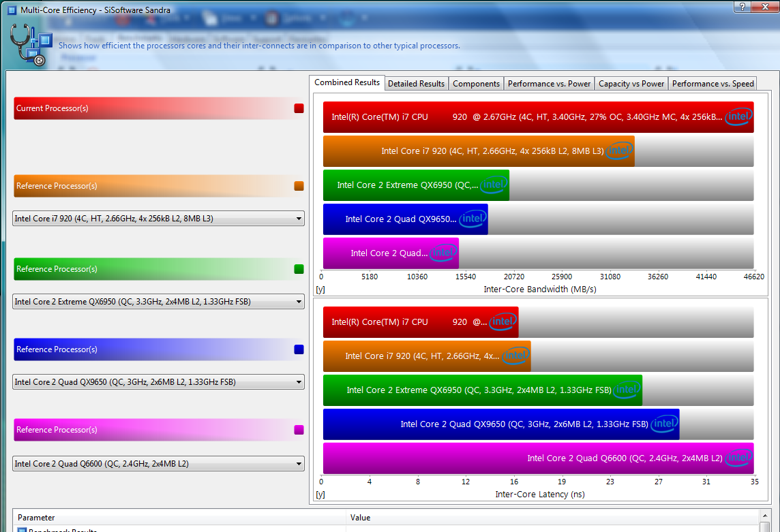Click the Intel logo on the blue latency bar

(664, 424)
